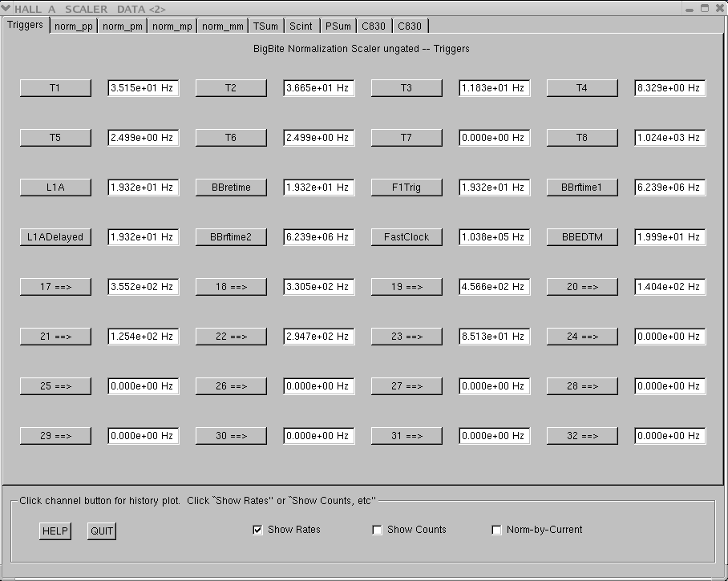Click the BBretime channel button
This screenshot has width=728, height=581.
click(x=231, y=188)
